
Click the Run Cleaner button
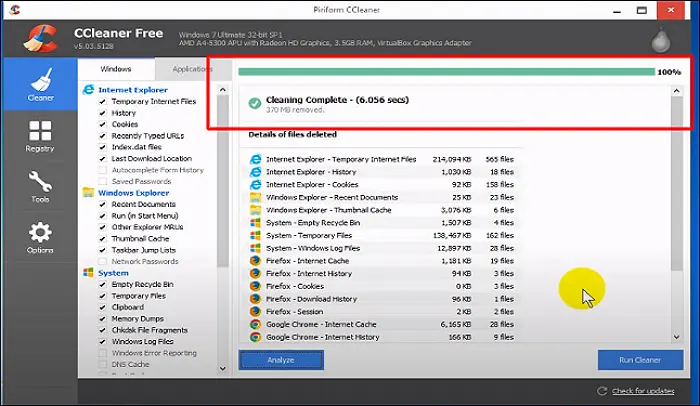(640, 360)
